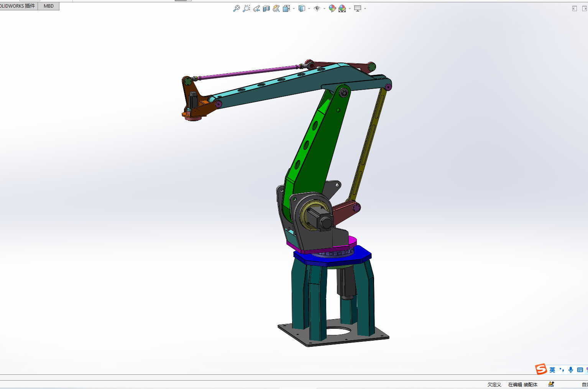
Task: Open the Dynamic Annotation Views tool
Action: (276, 8)
